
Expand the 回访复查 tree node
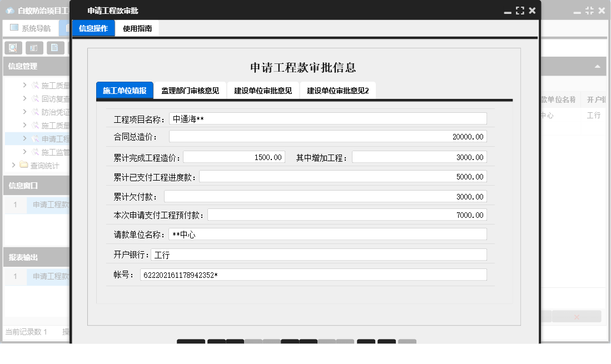coord(24,99)
